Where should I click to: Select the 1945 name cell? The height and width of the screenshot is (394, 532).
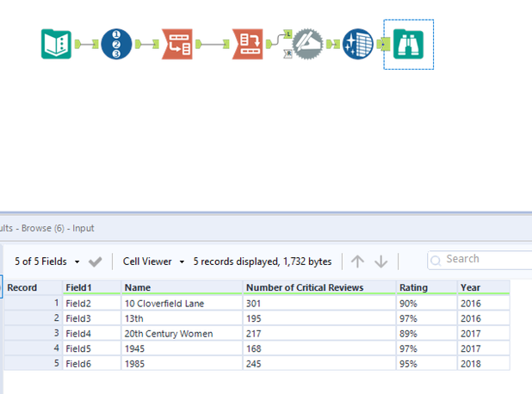pos(182,348)
